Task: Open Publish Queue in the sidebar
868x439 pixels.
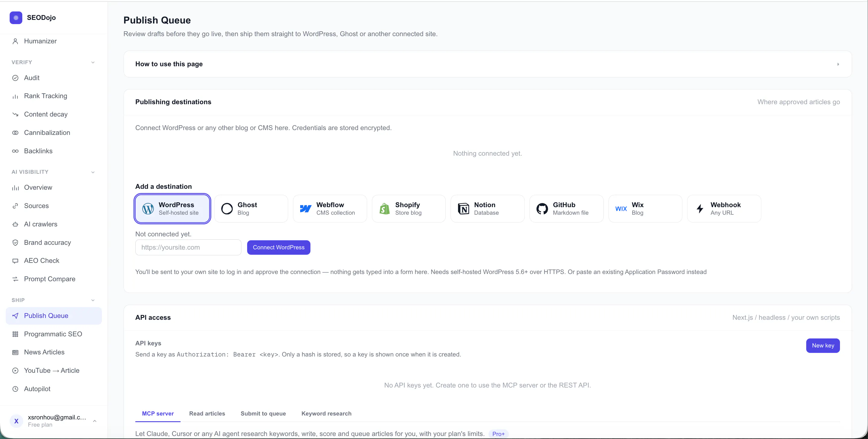Action: 54,316
